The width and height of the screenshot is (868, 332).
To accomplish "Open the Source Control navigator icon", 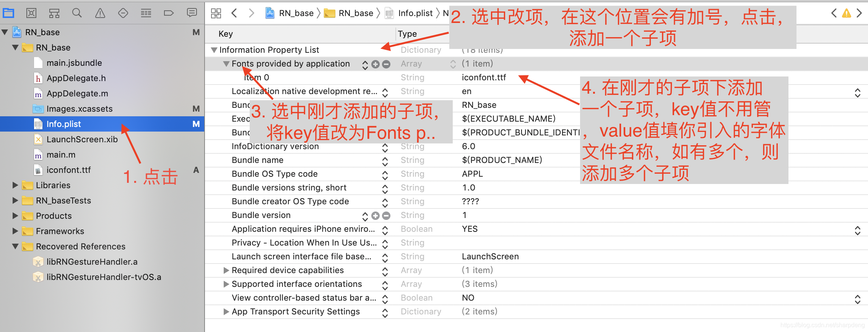I will [31, 13].
